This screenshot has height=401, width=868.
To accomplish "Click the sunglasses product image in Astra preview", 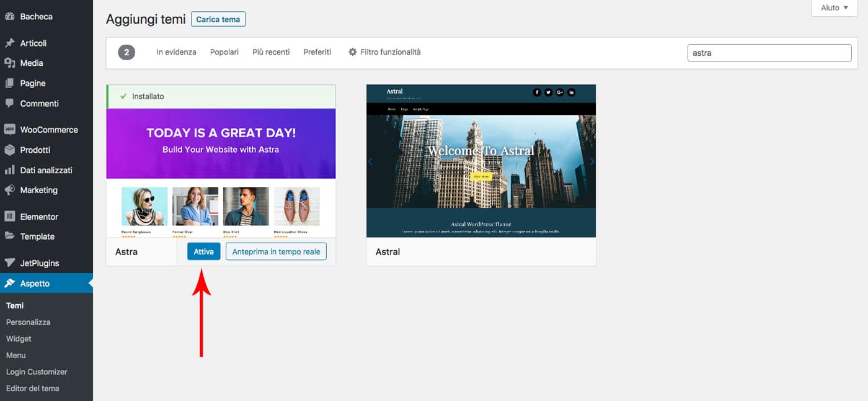I will click(144, 206).
